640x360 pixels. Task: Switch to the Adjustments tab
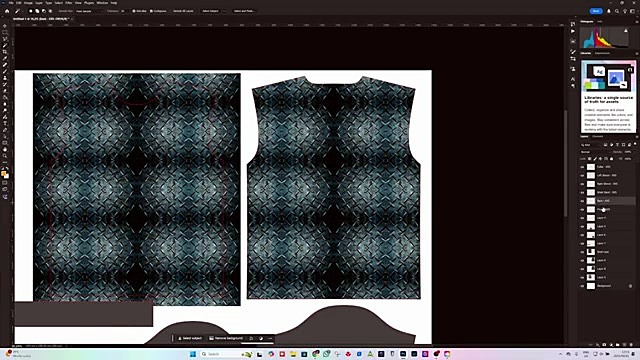coord(602,53)
